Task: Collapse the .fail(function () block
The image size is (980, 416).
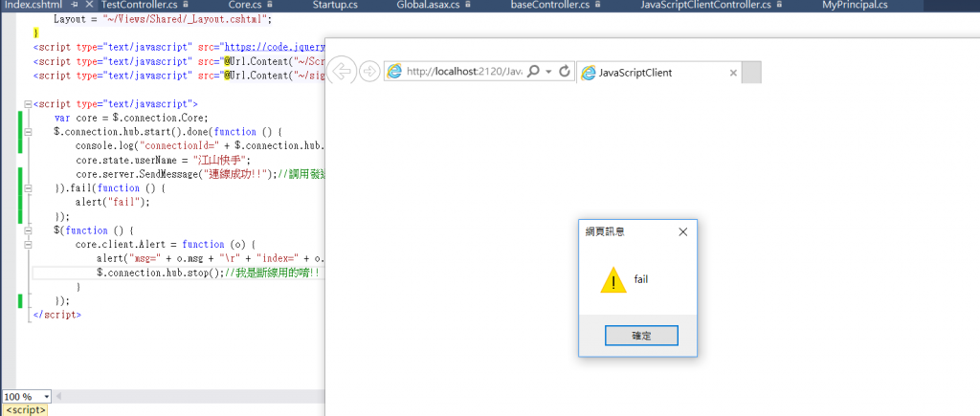Action: coord(28,188)
